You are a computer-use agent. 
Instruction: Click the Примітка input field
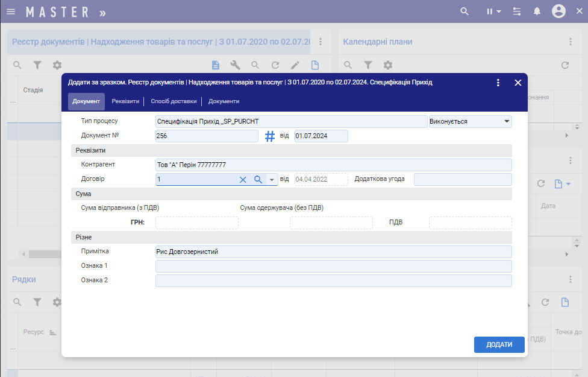click(333, 252)
